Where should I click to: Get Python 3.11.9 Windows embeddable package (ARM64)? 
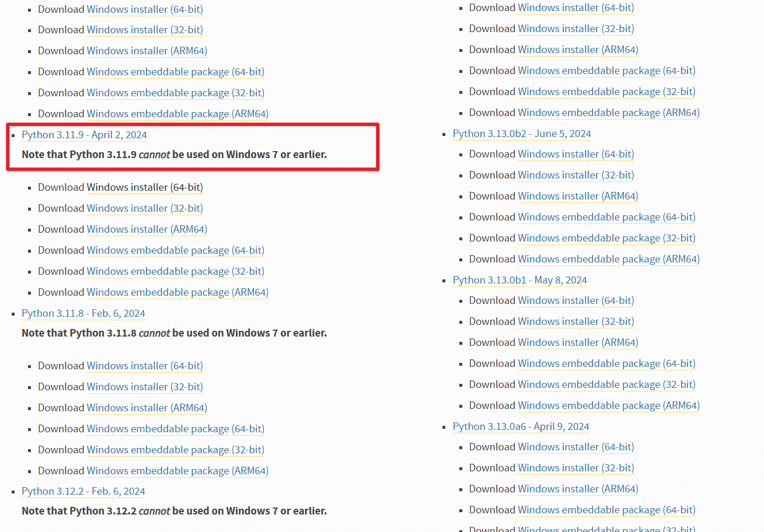[177, 292]
